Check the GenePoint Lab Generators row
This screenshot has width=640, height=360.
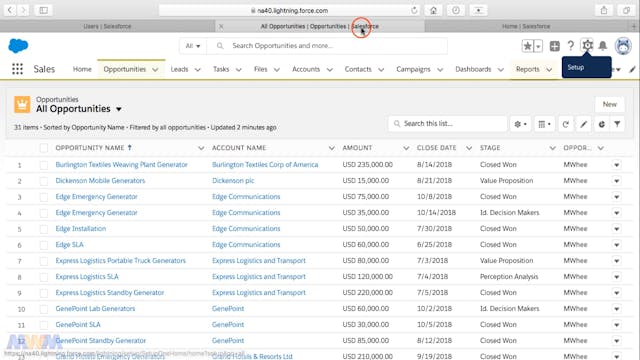click(44, 309)
